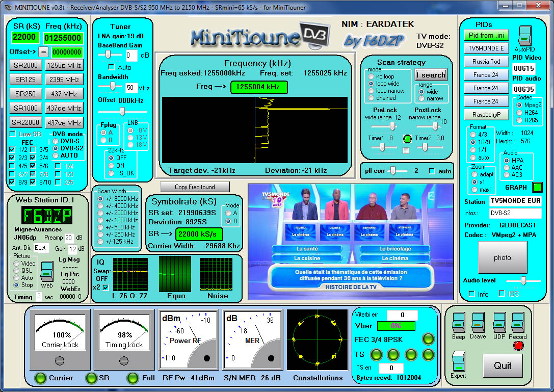Click the Beep toggle switch icon
The image size is (554, 392).
[x=458, y=323]
